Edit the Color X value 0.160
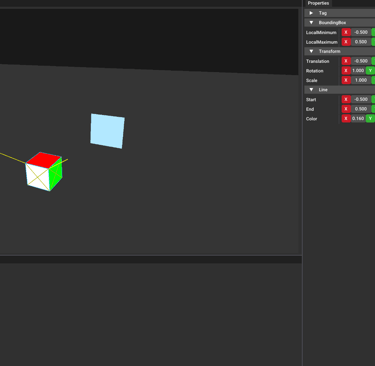The width and height of the screenshot is (375, 366). click(x=358, y=119)
